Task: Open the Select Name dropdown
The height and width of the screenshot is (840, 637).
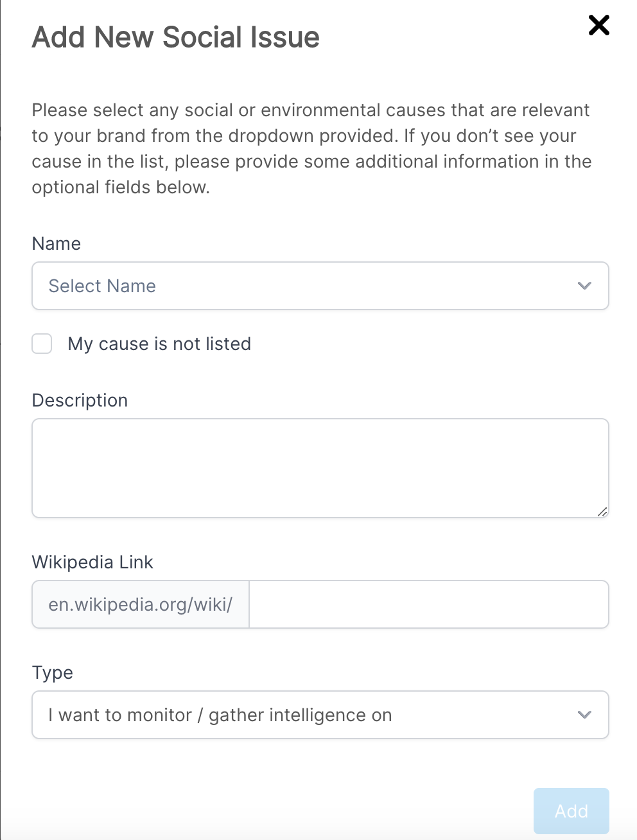Action: tap(320, 286)
